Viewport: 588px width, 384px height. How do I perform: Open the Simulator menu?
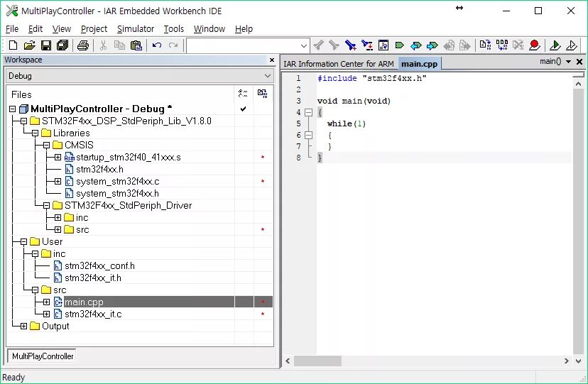tap(136, 29)
